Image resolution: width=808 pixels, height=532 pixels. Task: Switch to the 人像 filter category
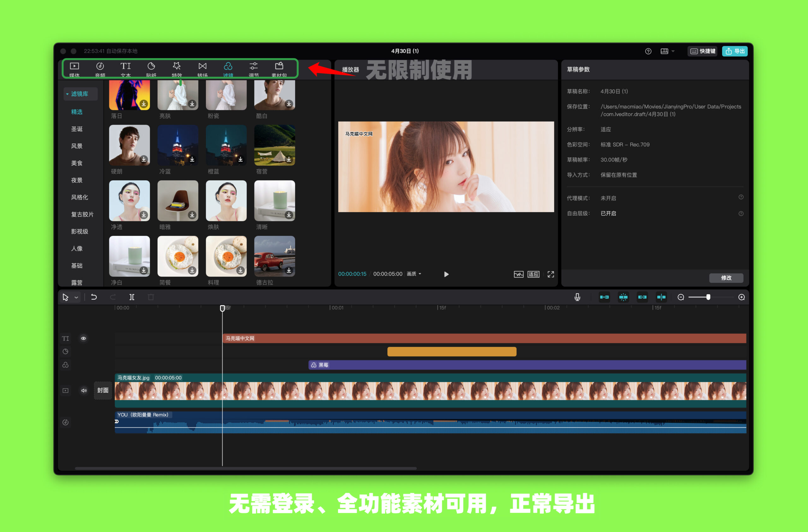77,248
